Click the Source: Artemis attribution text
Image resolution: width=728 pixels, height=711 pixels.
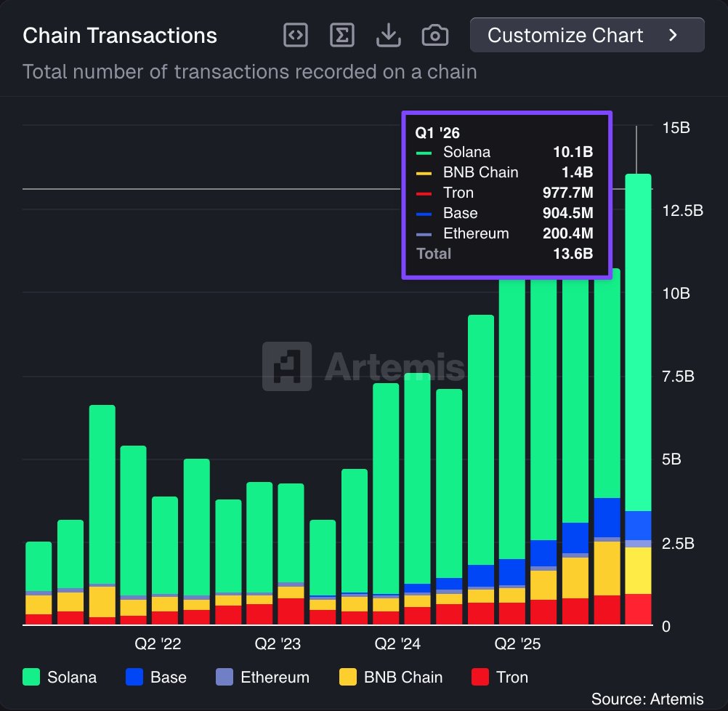pos(647,699)
